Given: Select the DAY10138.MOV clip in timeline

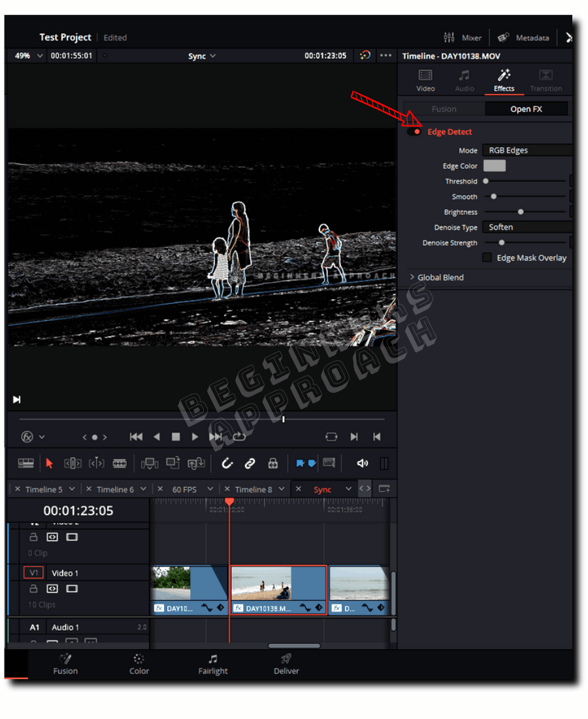Looking at the screenshot, I should point(278,590).
